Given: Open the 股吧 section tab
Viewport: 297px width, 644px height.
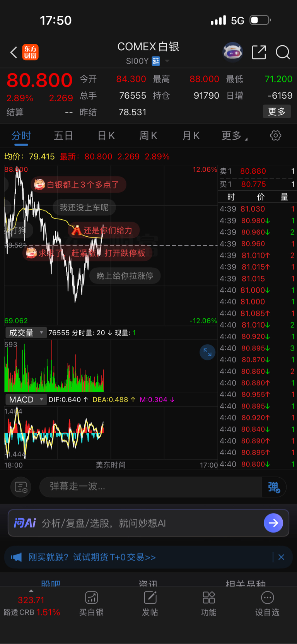Looking at the screenshot, I should click(x=51, y=583).
